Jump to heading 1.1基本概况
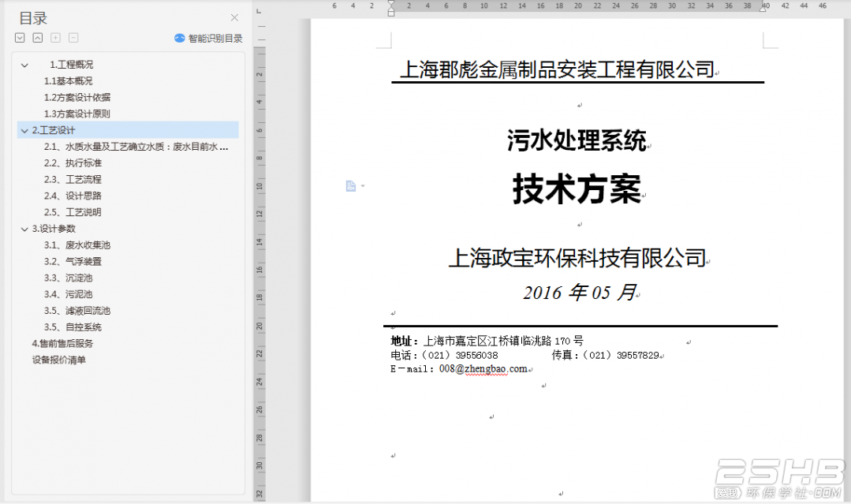This screenshot has width=851, height=504. 69,80
